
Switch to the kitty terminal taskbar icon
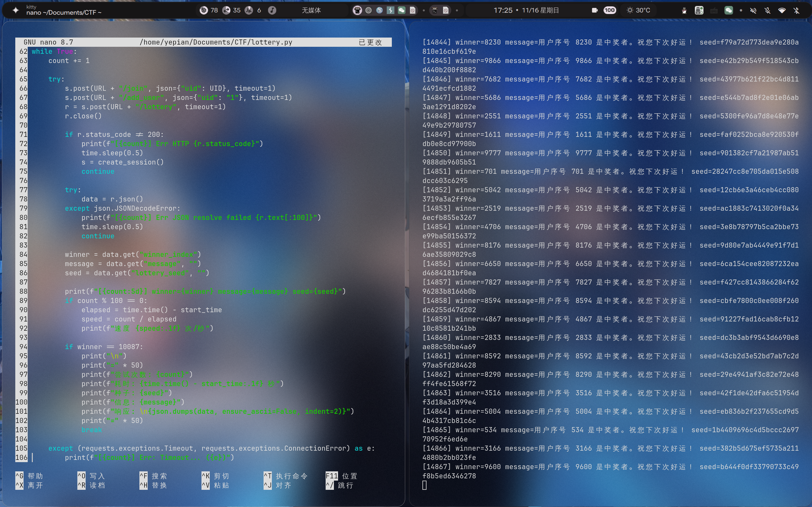(x=357, y=11)
